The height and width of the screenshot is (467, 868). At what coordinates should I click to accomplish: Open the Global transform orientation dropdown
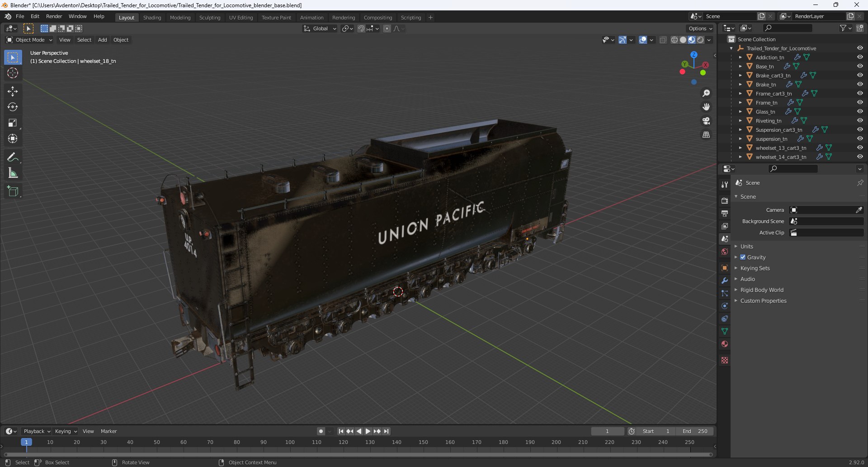320,29
